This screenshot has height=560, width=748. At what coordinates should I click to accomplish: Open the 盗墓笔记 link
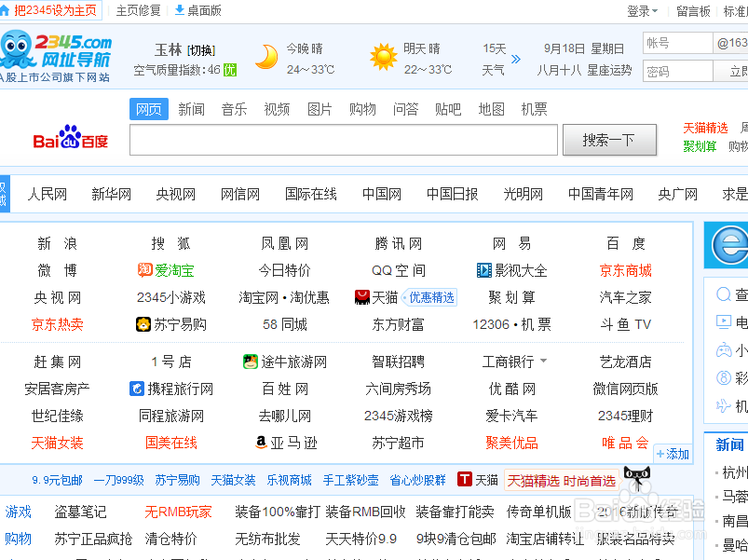click(x=80, y=512)
